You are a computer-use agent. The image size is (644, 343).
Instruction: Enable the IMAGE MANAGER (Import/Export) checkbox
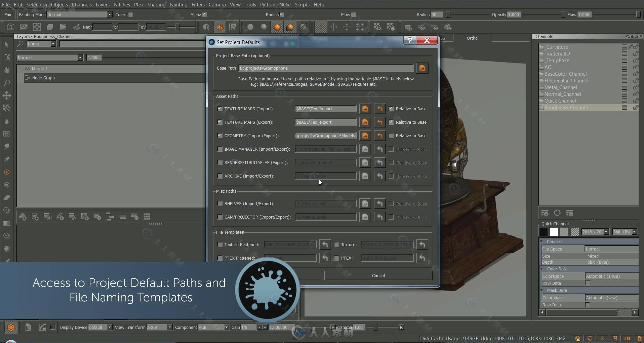220,149
